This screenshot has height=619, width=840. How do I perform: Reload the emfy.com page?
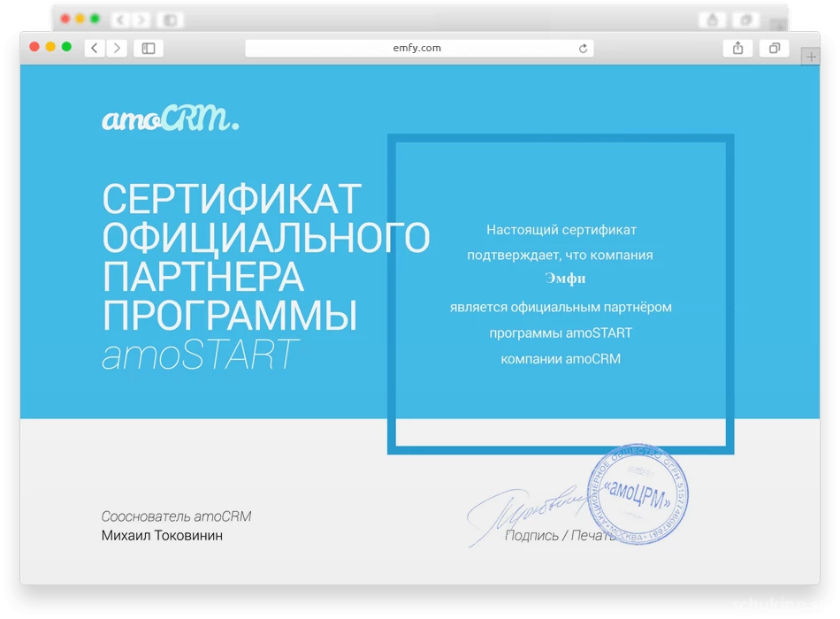point(583,49)
